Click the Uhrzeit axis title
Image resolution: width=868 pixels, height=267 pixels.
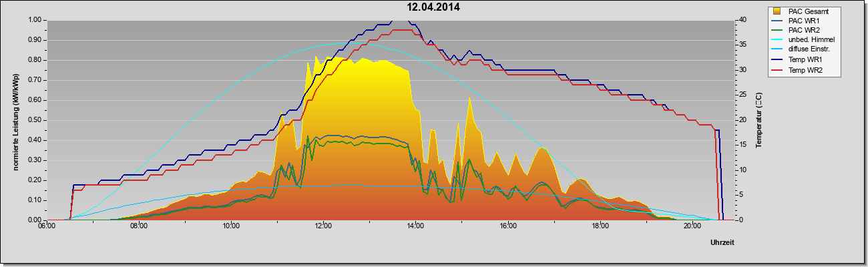pyautogui.click(x=722, y=244)
